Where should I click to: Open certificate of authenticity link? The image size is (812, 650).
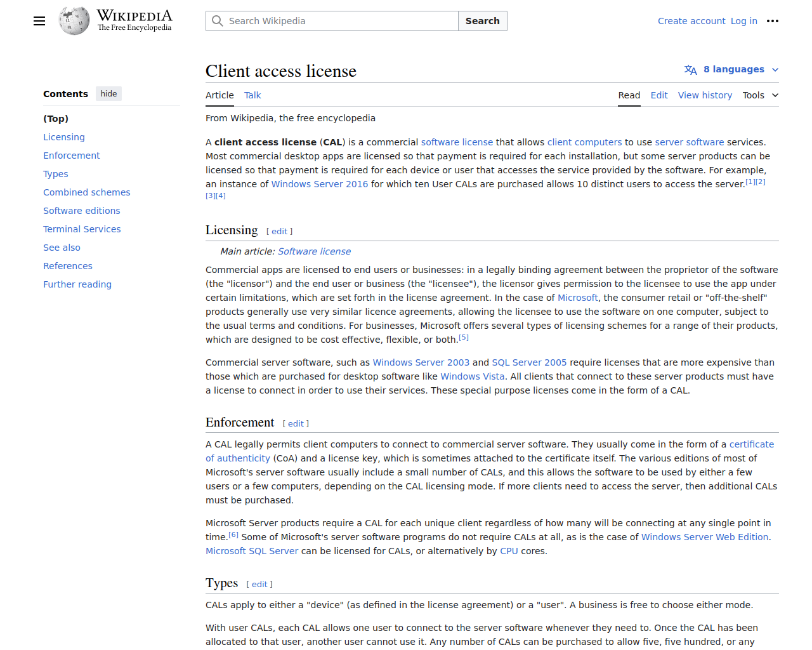(752, 444)
